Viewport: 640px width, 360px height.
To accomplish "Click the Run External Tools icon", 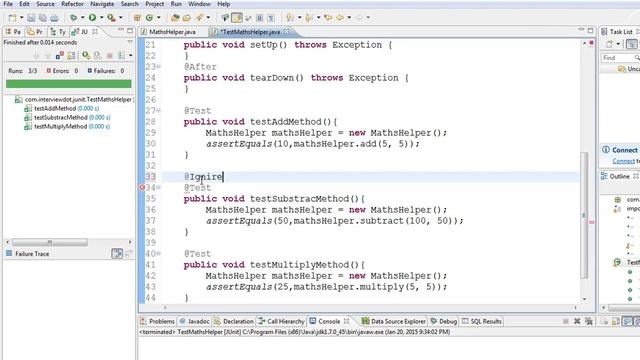I will pos(111,18).
